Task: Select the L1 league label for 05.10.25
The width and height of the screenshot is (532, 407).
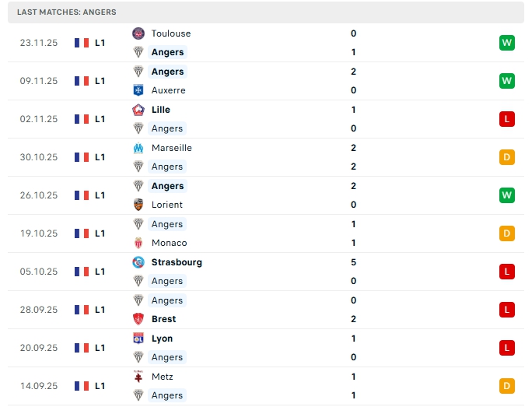Action: click(x=100, y=272)
